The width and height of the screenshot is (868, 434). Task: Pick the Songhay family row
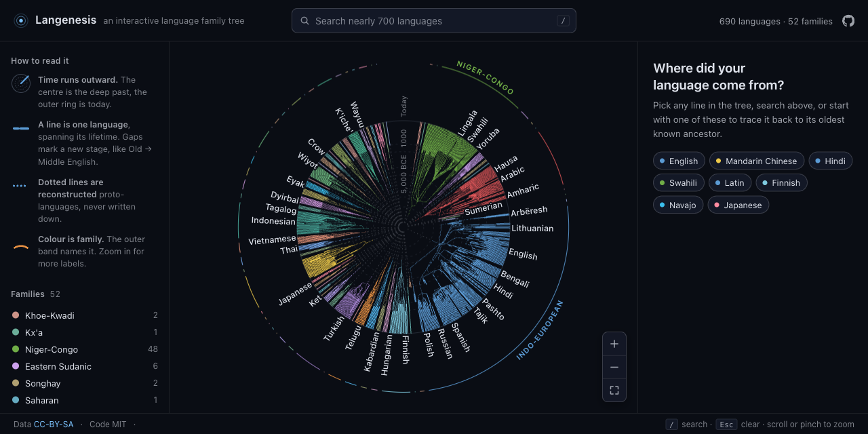tap(85, 383)
